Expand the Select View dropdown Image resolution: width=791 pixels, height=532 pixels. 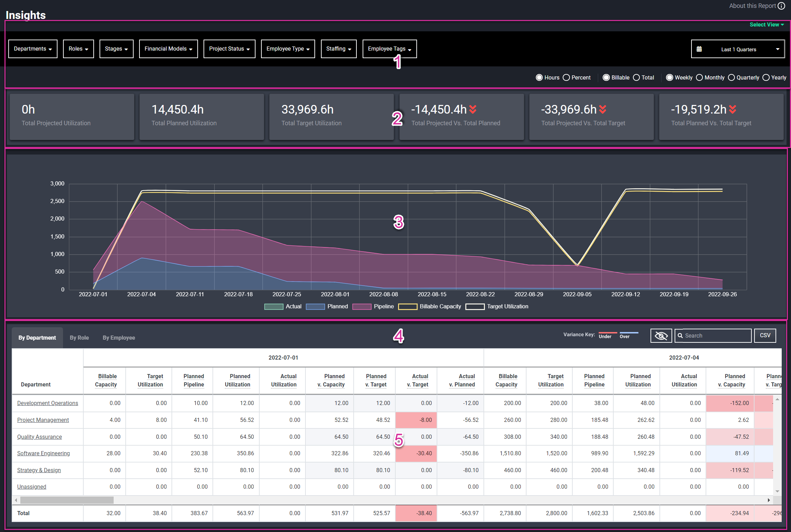766,24
